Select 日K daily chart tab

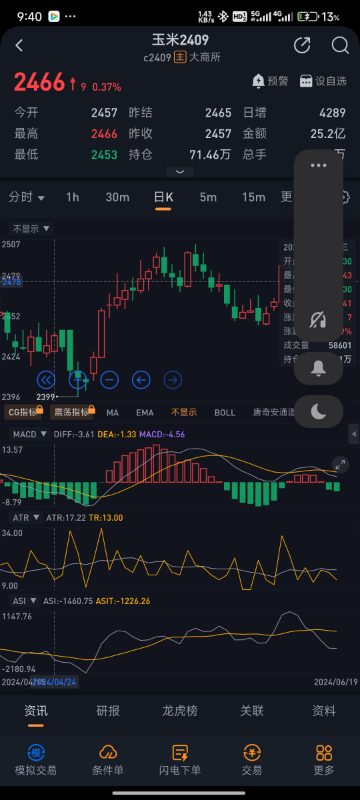tap(163, 197)
